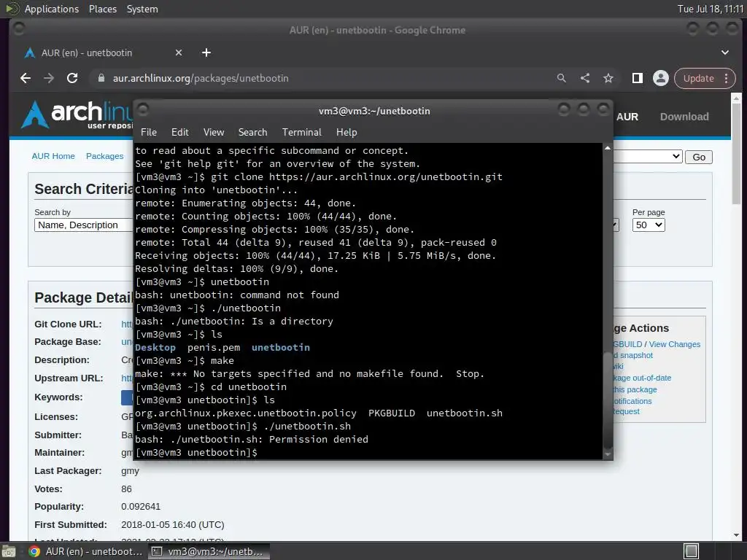
Task: Switch to Chrome via taskbar button
Action: 86,551
